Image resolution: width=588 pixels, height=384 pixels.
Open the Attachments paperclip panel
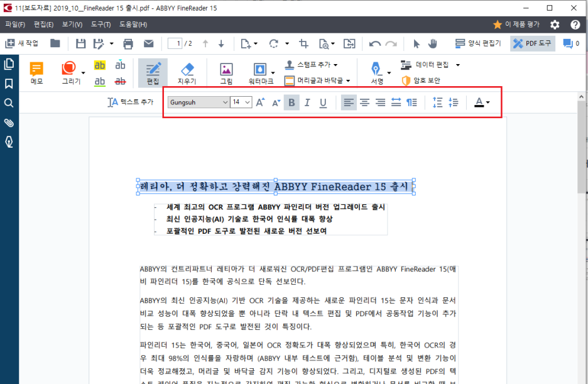(9, 123)
